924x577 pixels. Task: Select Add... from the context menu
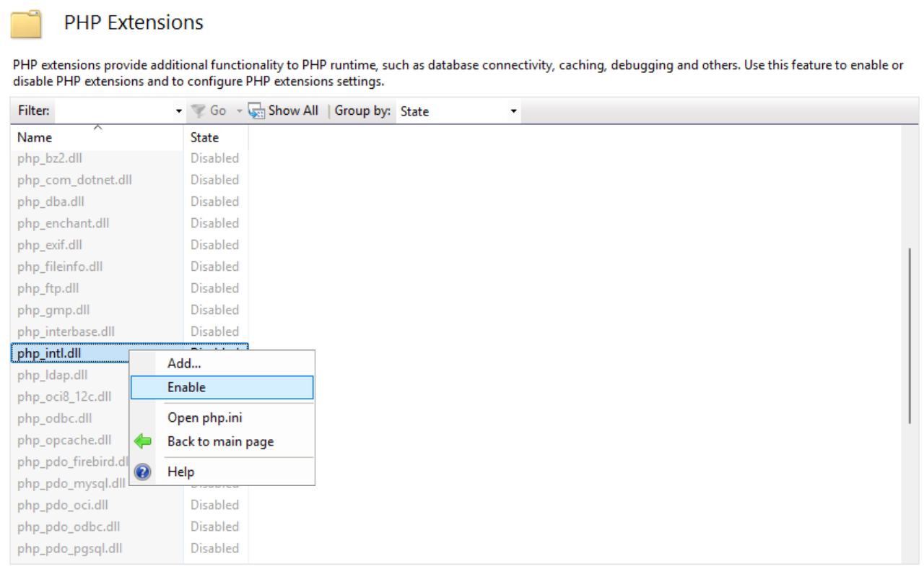point(222,363)
